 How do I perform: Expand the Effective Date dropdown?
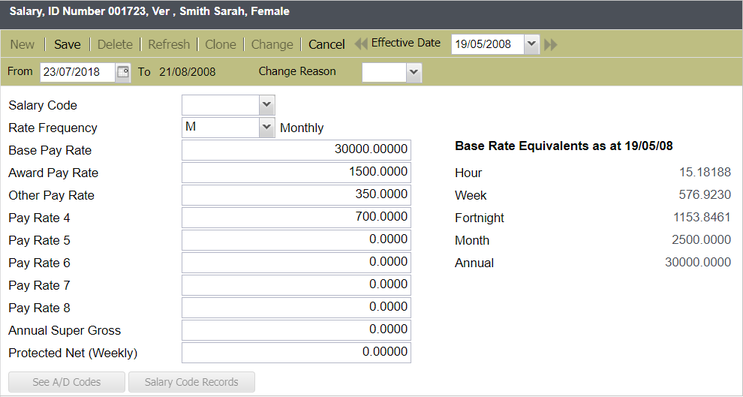[x=532, y=44]
